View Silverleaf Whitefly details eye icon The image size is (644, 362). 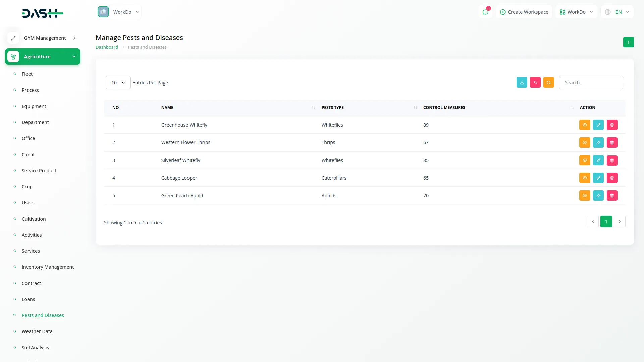tap(584, 160)
